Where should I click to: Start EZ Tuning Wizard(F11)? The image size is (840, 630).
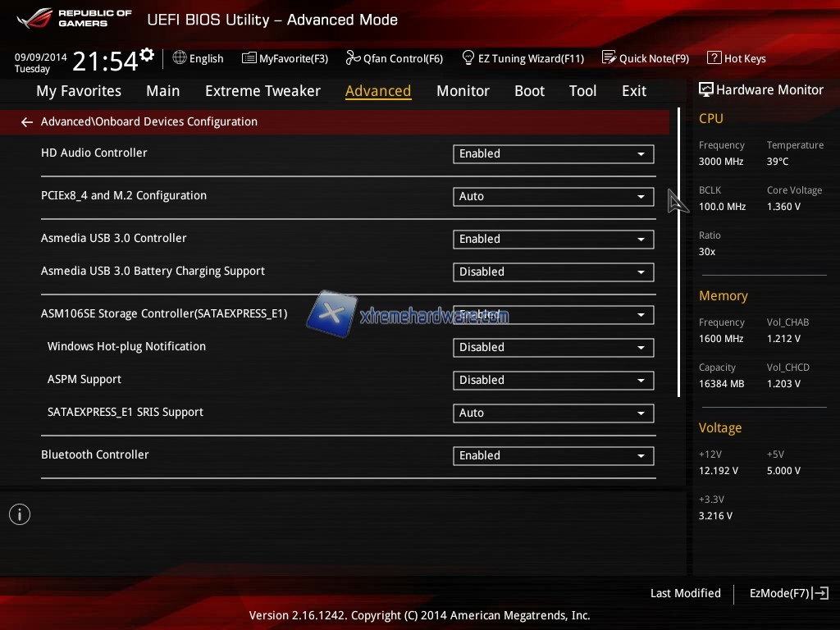523,58
